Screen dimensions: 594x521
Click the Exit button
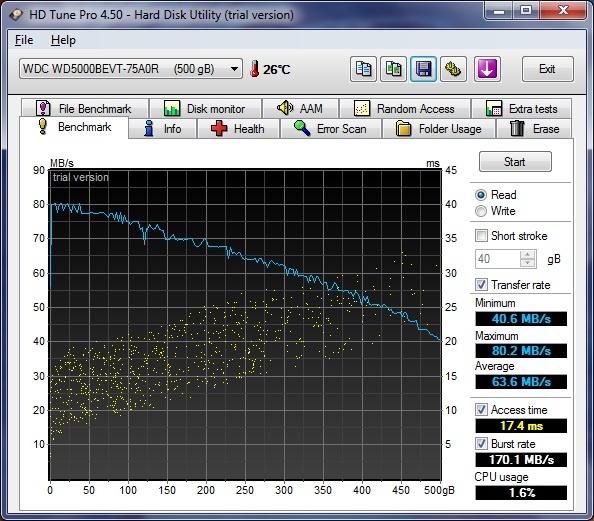tap(547, 69)
